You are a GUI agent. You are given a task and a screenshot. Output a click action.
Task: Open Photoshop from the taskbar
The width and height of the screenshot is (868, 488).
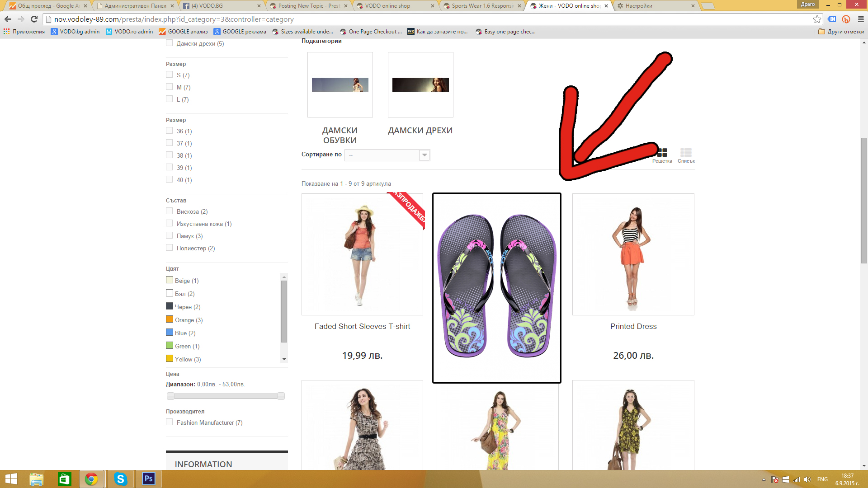pos(149,479)
